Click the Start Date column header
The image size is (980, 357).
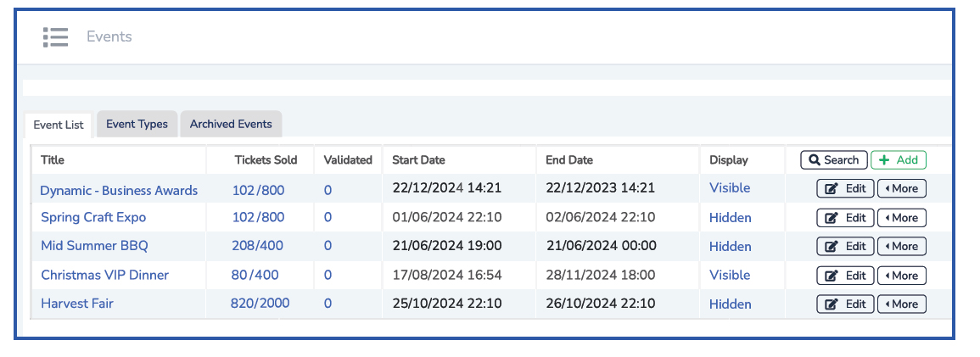pyautogui.click(x=418, y=160)
